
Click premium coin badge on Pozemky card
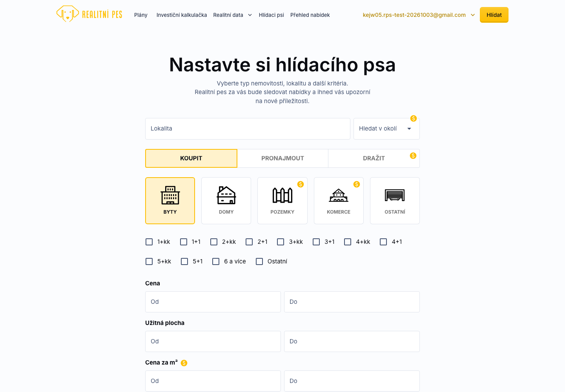(x=301, y=184)
